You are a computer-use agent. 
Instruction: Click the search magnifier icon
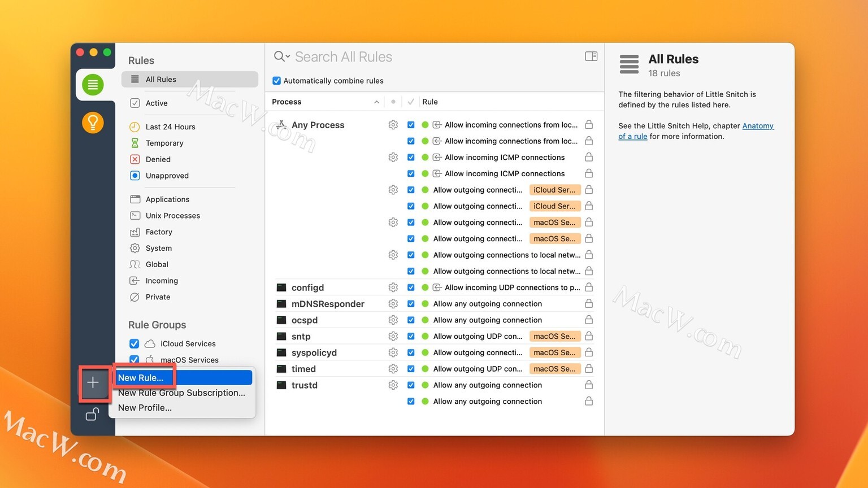coord(281,56)
